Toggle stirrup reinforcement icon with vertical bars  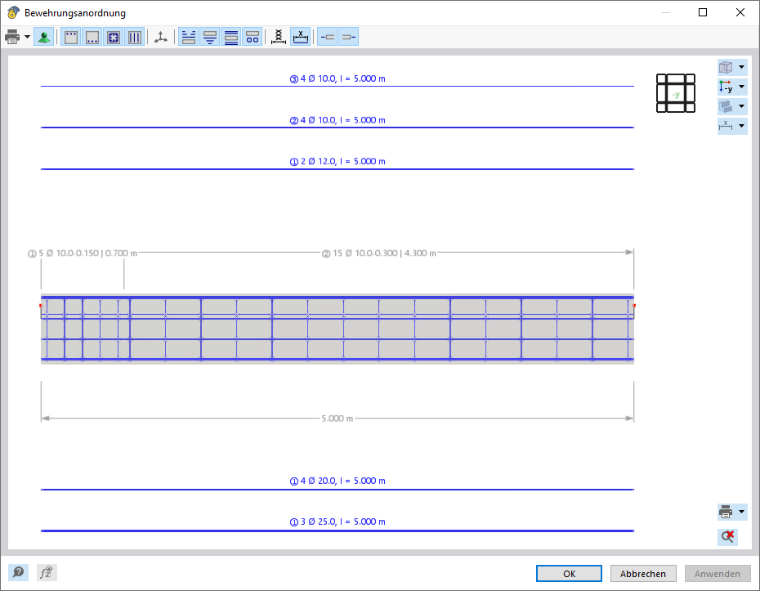(134, 37)
